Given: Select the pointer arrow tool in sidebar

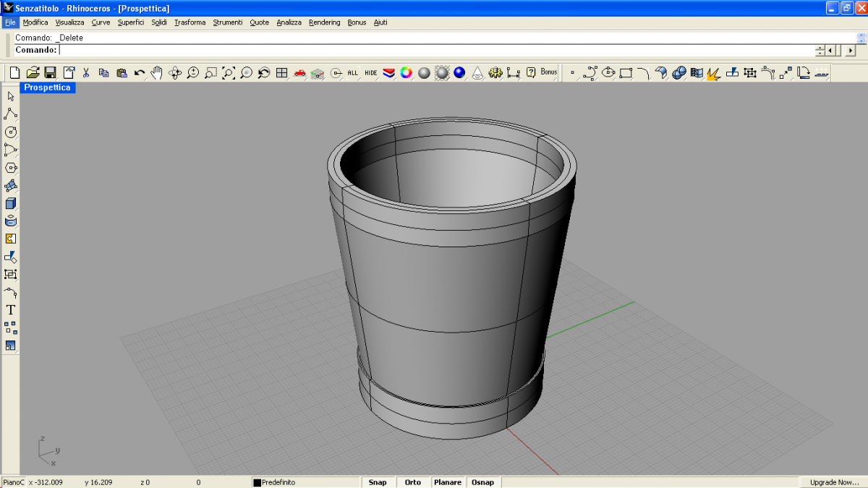Looking at the screenshot, I should pos(11,96).
